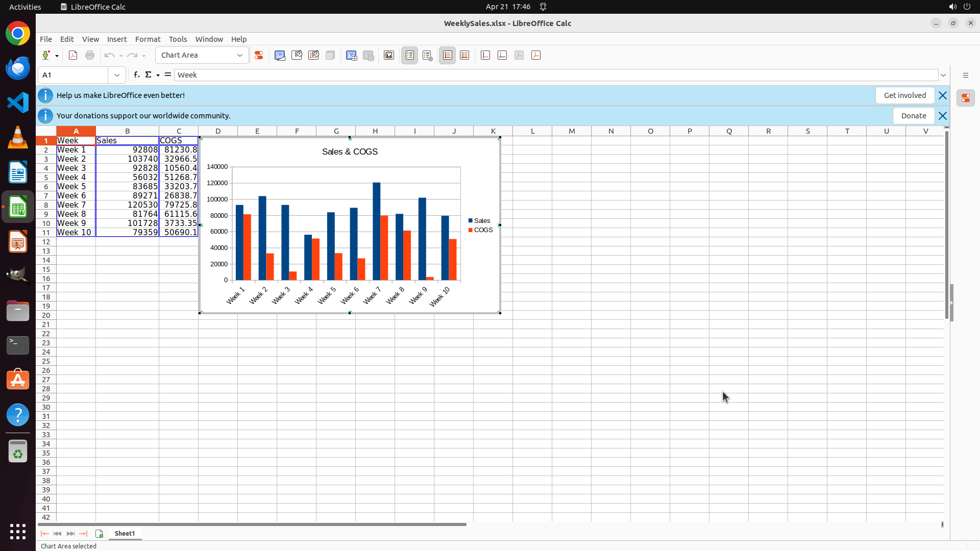Click the All Axes icon
The height and width of the screenshot is (551, 980).
[x=536, y=55]
